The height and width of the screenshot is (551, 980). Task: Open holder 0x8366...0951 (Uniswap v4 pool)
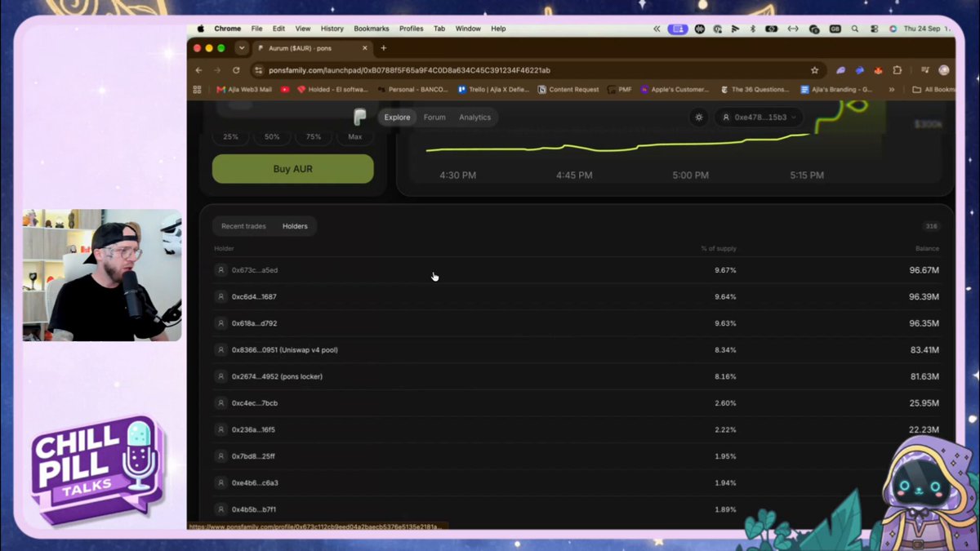(284, 350)
